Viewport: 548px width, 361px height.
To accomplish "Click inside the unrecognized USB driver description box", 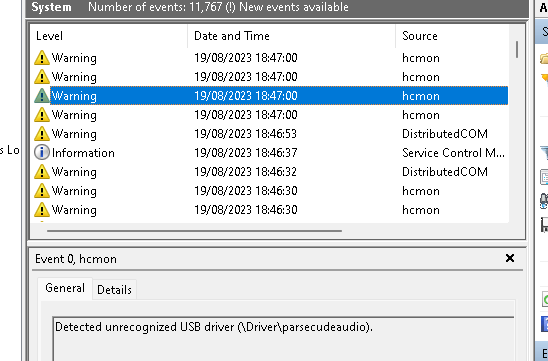I will pos(283,338).
